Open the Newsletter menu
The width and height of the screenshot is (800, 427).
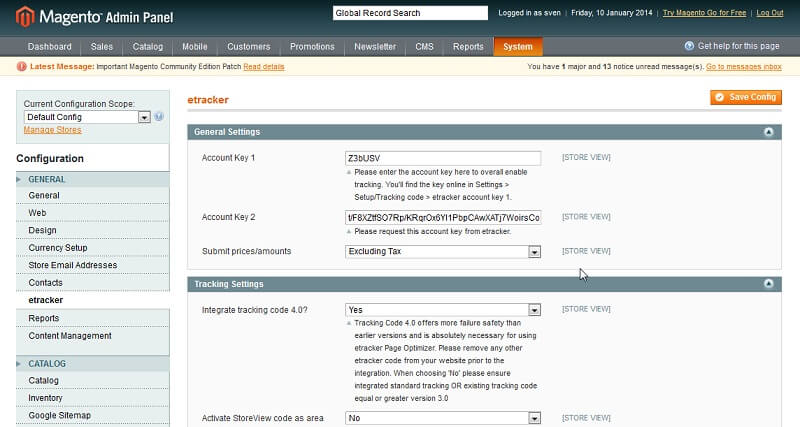point(374,46)
